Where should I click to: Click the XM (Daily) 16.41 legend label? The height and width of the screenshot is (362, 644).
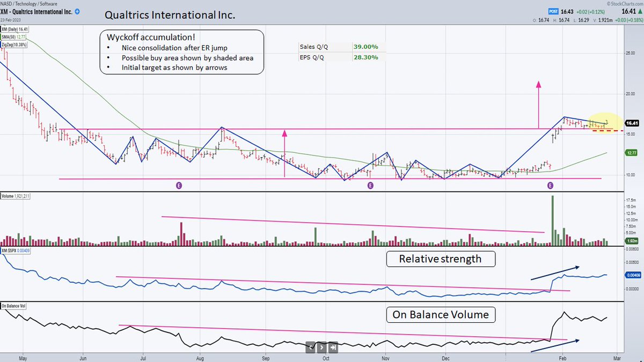14,31
